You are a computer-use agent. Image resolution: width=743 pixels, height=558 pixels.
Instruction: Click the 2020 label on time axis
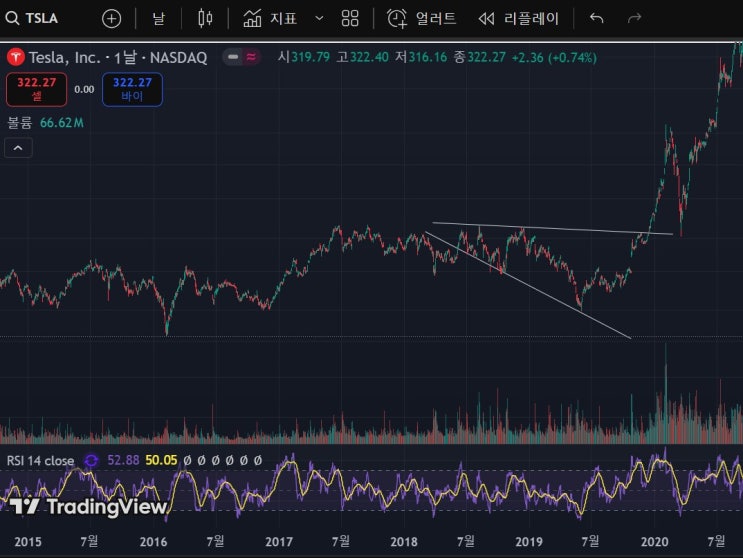pos(654,542)
